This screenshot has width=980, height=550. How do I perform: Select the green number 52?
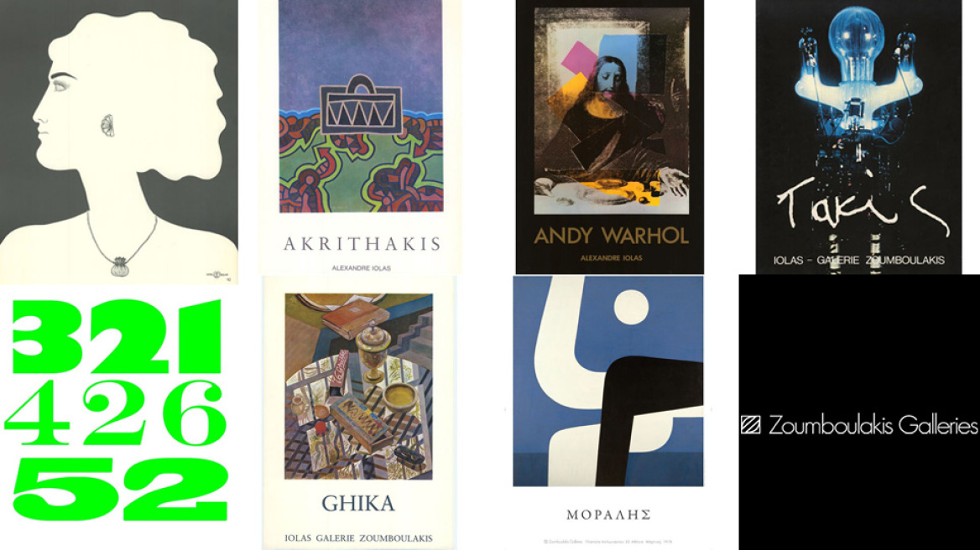click(x=120, y=489)
